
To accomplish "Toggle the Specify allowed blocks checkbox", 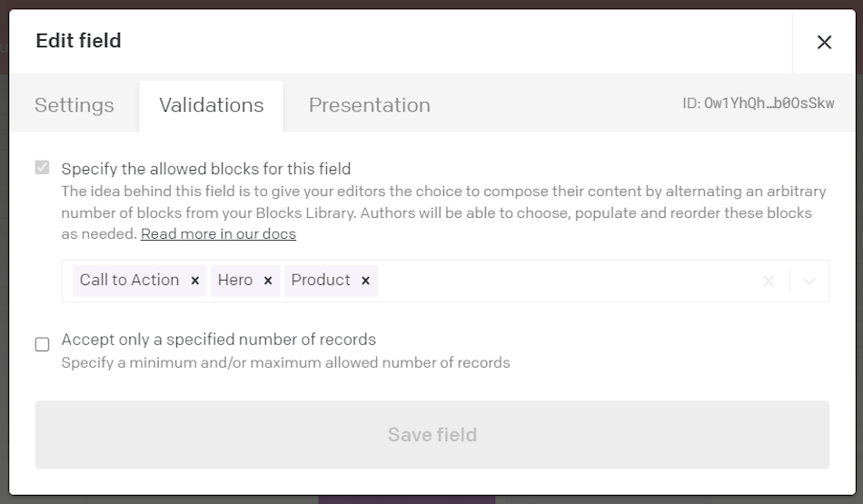I will tap(43, 167).
